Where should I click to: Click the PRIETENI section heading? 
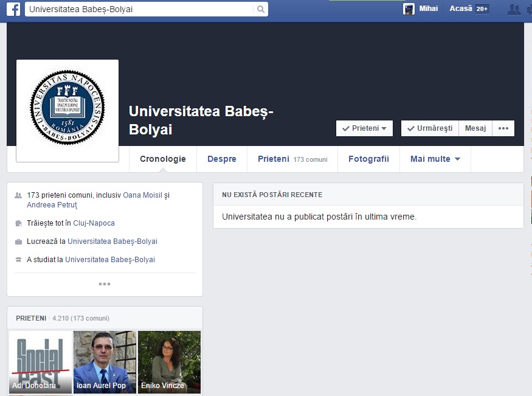pyautogui.click(x=31, y=318)
